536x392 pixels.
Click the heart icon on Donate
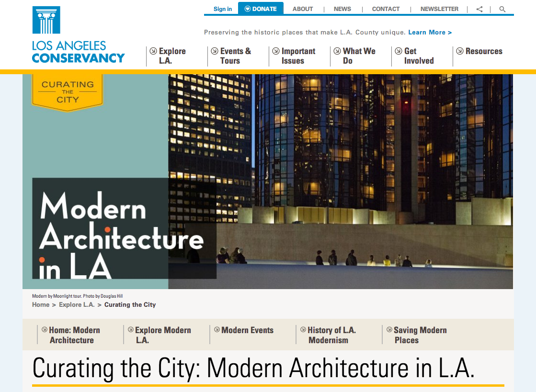tap(248, 9)
